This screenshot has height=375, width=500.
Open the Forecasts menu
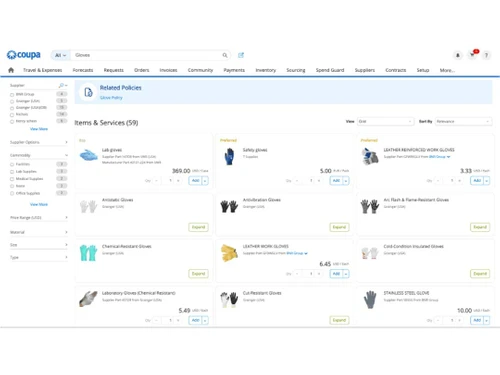tap(83, 70)
